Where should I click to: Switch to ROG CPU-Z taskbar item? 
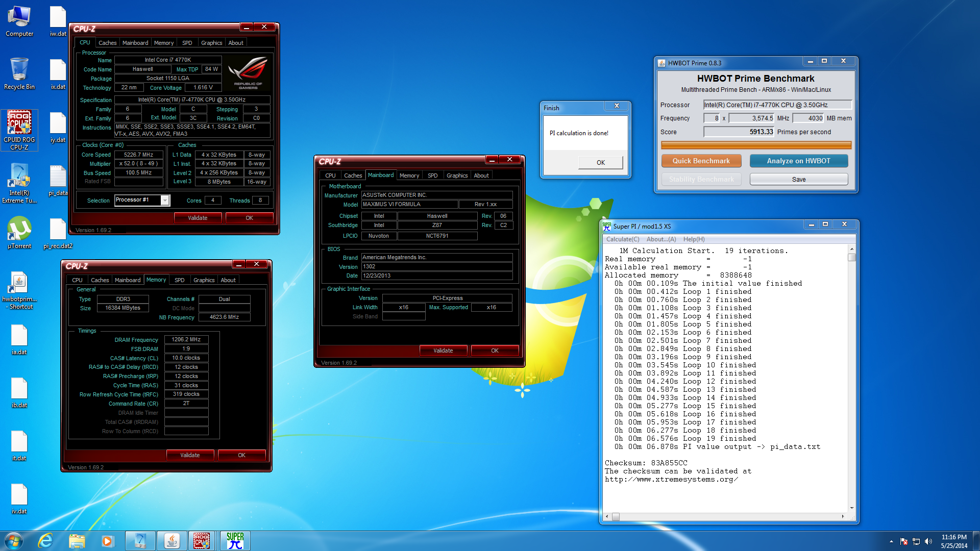(202, 541)
